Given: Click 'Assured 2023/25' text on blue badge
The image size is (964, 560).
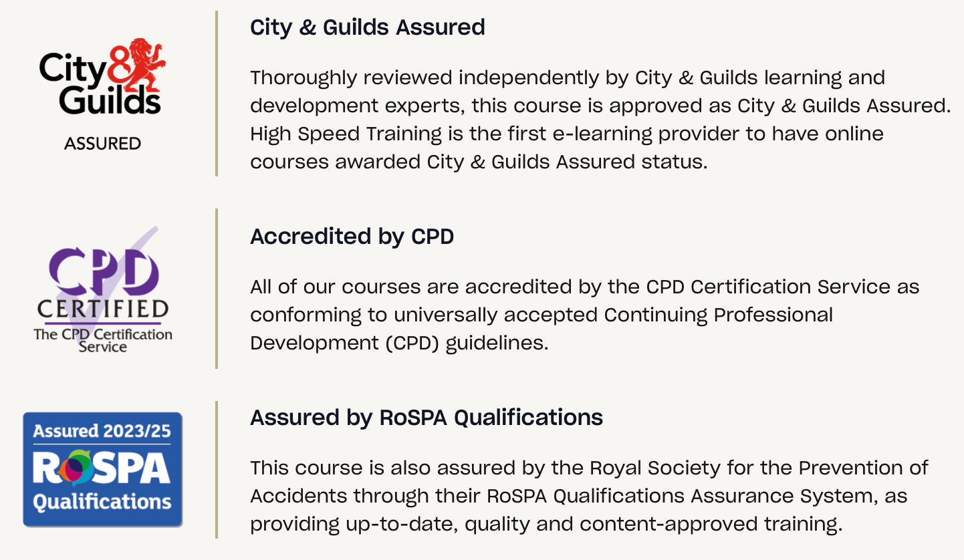Looking at the screenshot, I should click(x=102, y=432).
